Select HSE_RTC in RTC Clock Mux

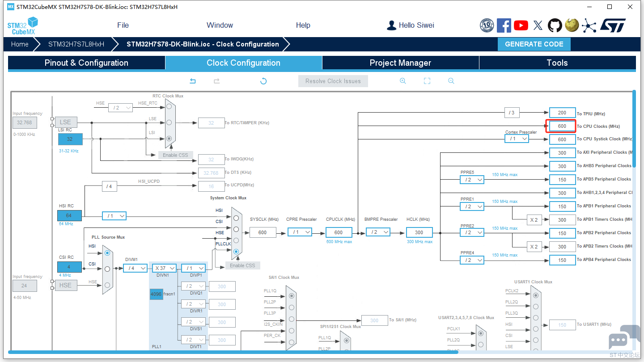point(169,106)
